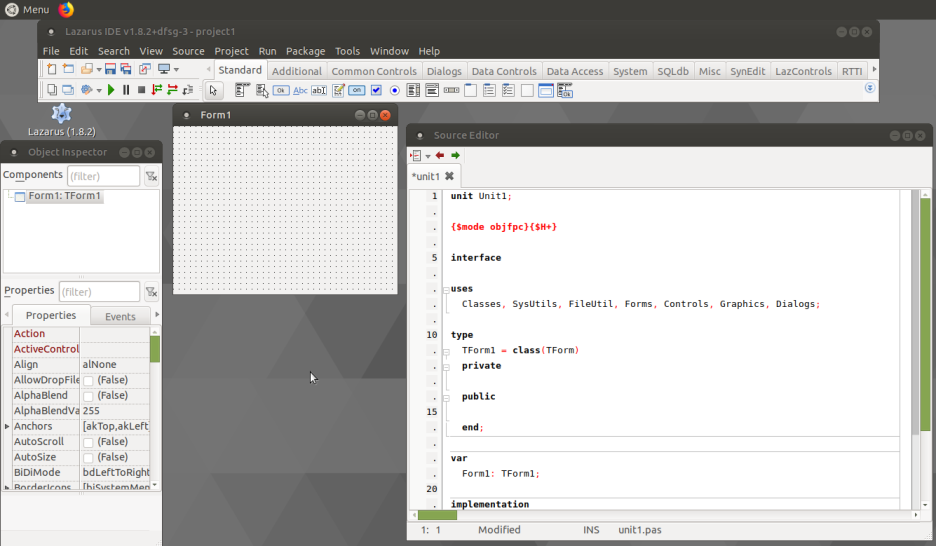This screenshot has height=546, width=936.
Task: Click the New Unit toolbar icon
Action: coord(52,69)
